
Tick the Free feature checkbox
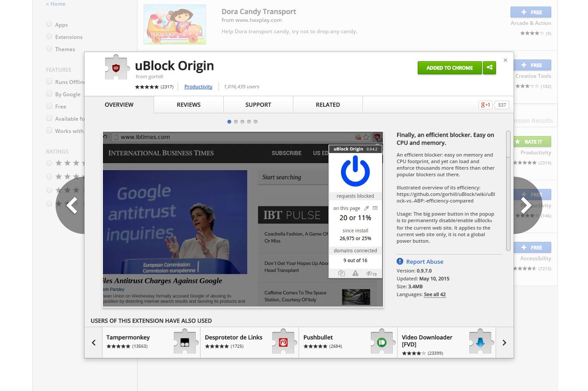click(x=49, y=106)
